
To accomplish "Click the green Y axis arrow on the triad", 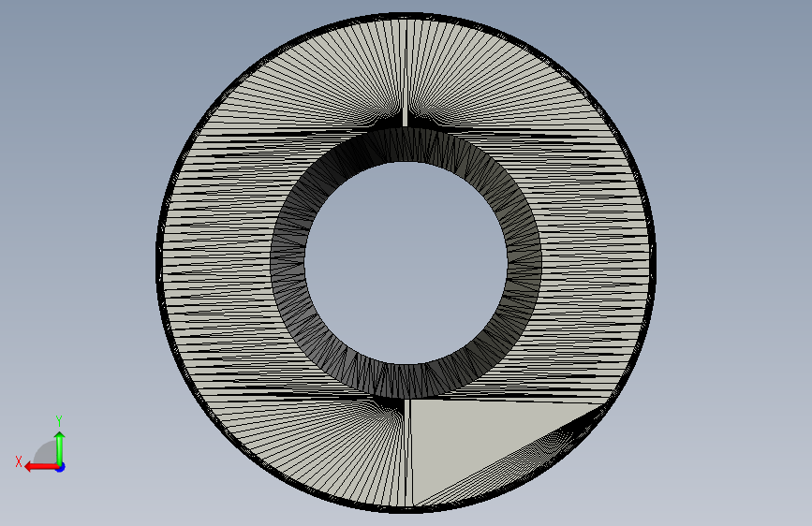I will click(60, 447).
